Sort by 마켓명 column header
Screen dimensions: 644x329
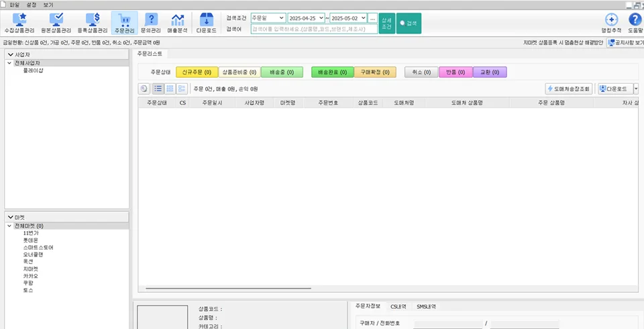pyautogui.click(x=288, y=103)
